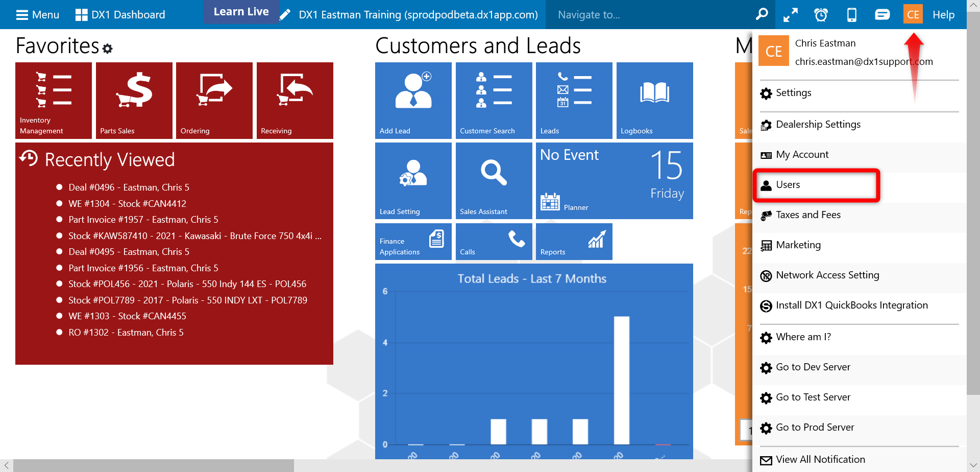Open the chat message icon
This screenshot has width=980, height=472.
[883, 15]
